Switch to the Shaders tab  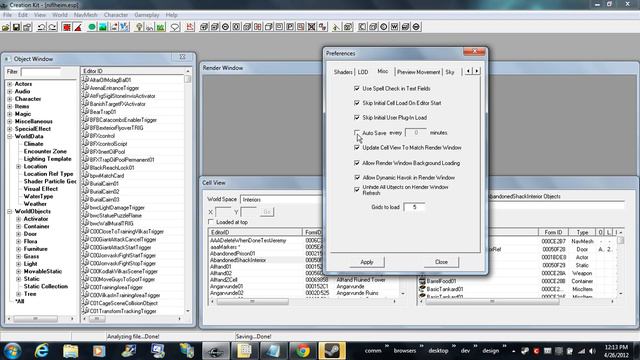click(x=343, y=72)
